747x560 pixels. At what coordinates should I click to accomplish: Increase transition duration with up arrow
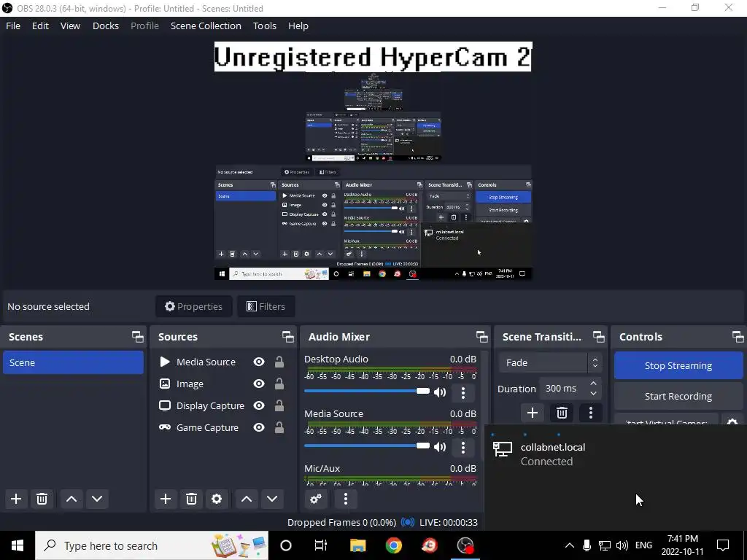click(x=594, y=384)
